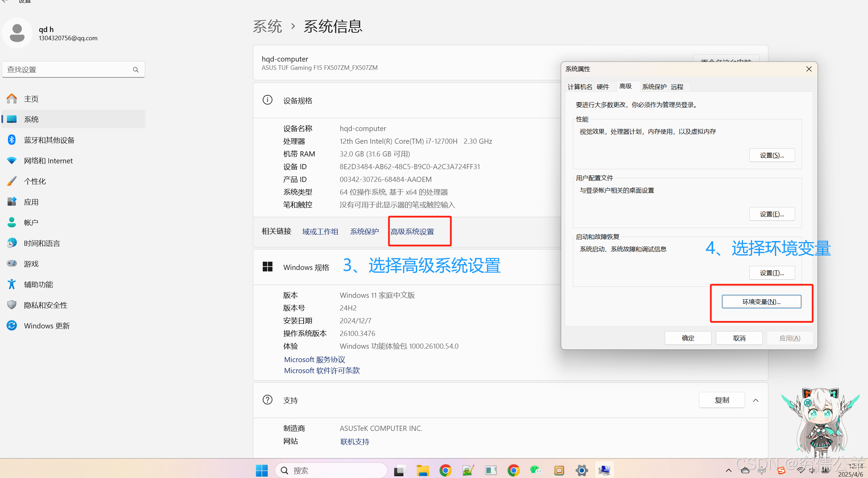Switch to the 远程 tab
Screen dimensions: 868x478
[x=677, y=86]
